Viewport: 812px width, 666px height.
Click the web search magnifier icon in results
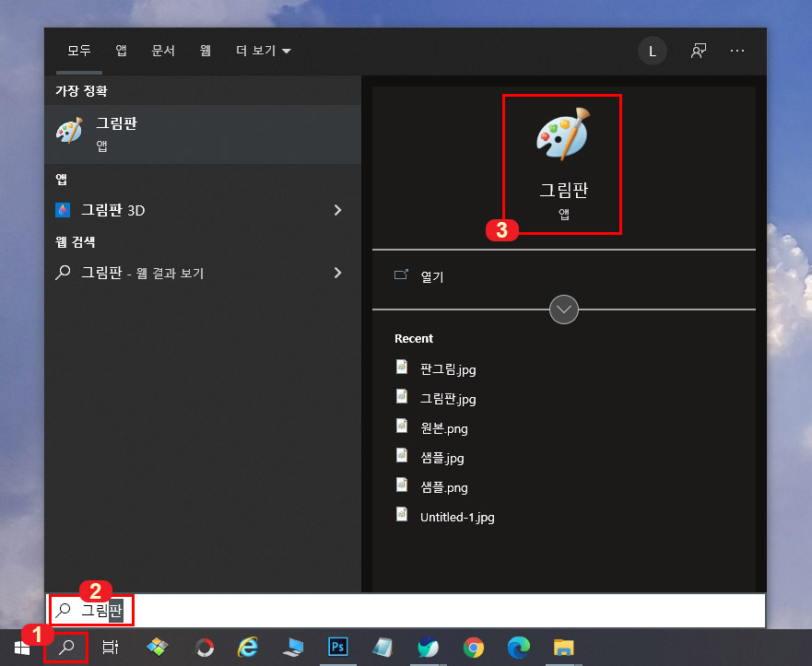tap(63, 272)
